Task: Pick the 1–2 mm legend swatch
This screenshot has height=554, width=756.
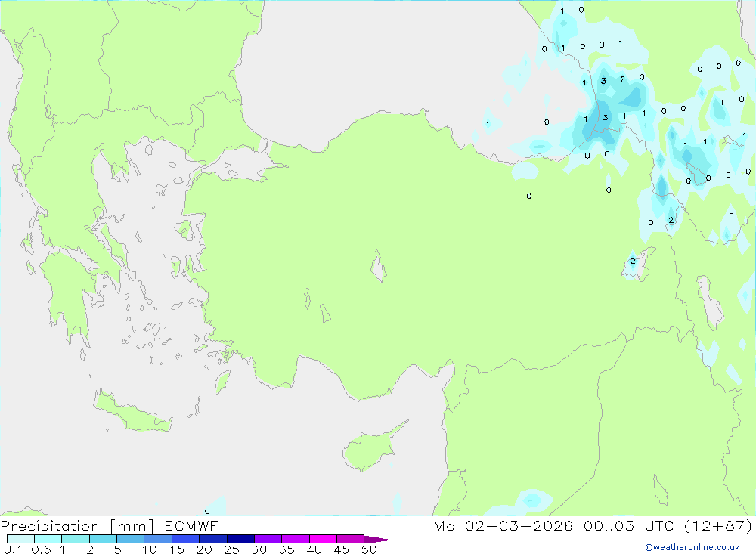Action: click(76, 539)
